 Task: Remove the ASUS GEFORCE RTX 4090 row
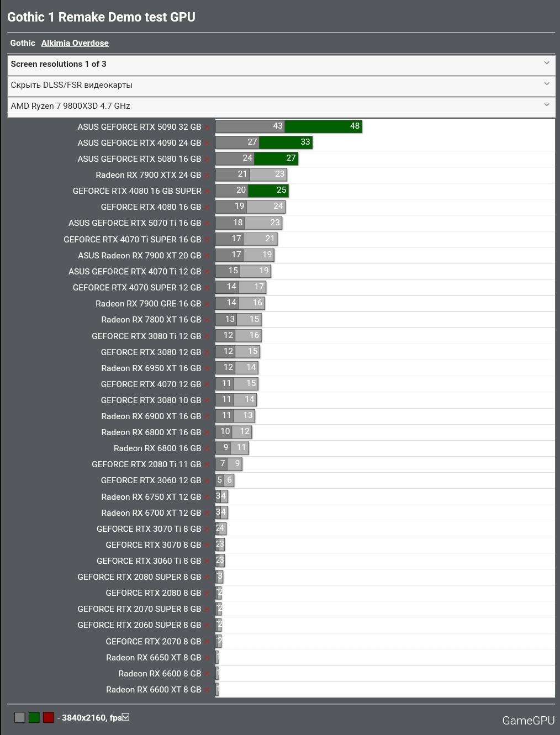click(x=207, y=143)
